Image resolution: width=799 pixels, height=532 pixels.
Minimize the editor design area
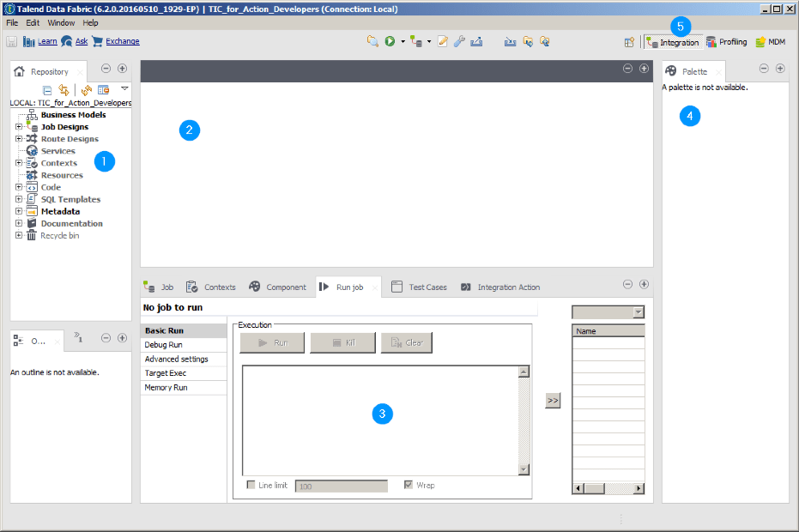tap(628, 69)
